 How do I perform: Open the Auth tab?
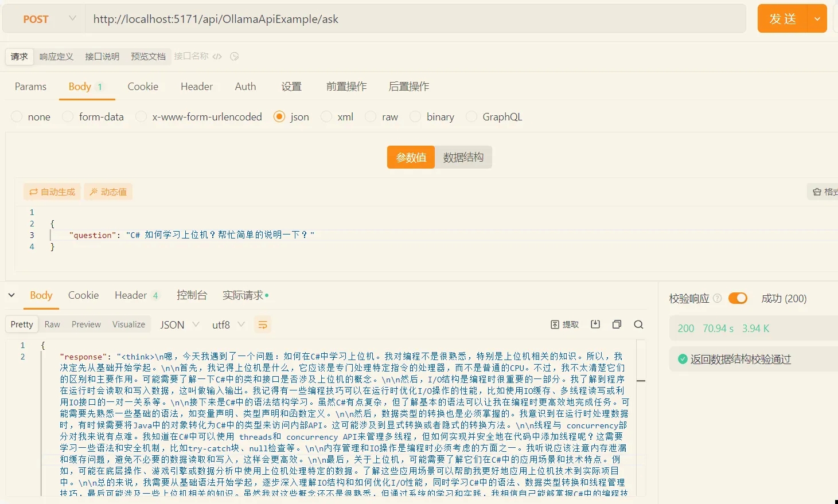245,87
